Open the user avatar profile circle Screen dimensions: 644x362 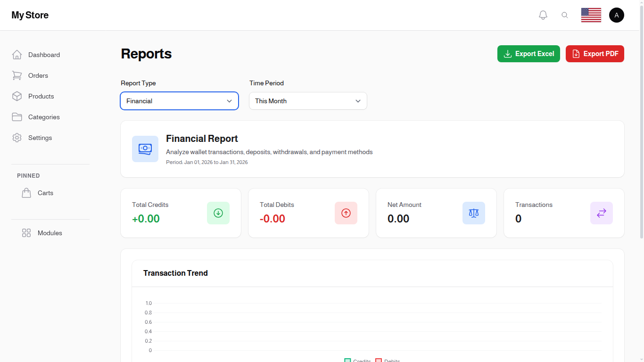[x=617, y=15]
